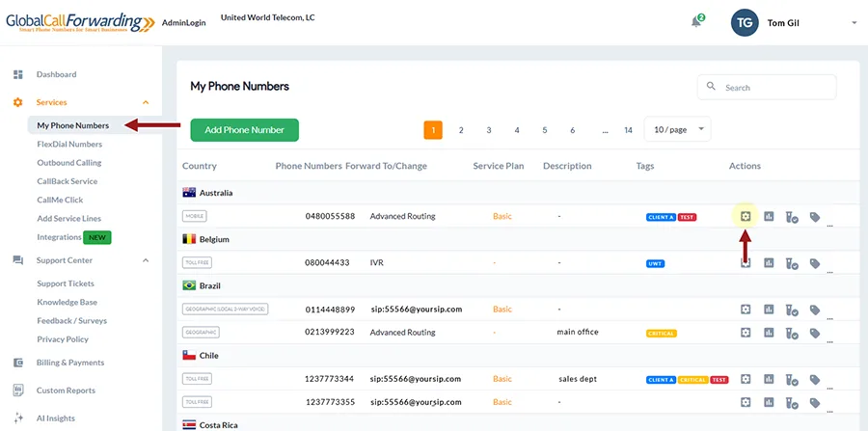Click the Billing & Payments wallet icon

[x=17, y=363]
